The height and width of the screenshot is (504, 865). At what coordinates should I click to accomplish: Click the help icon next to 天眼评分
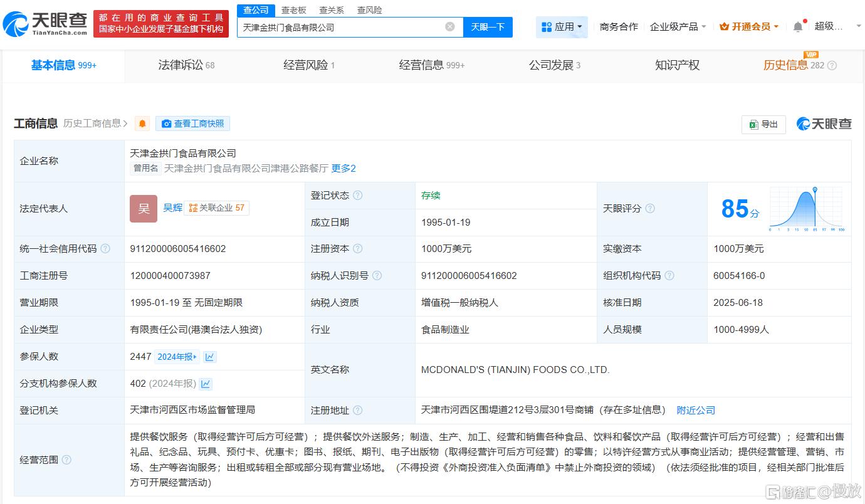pyautogui.click(x=650, y=208)
